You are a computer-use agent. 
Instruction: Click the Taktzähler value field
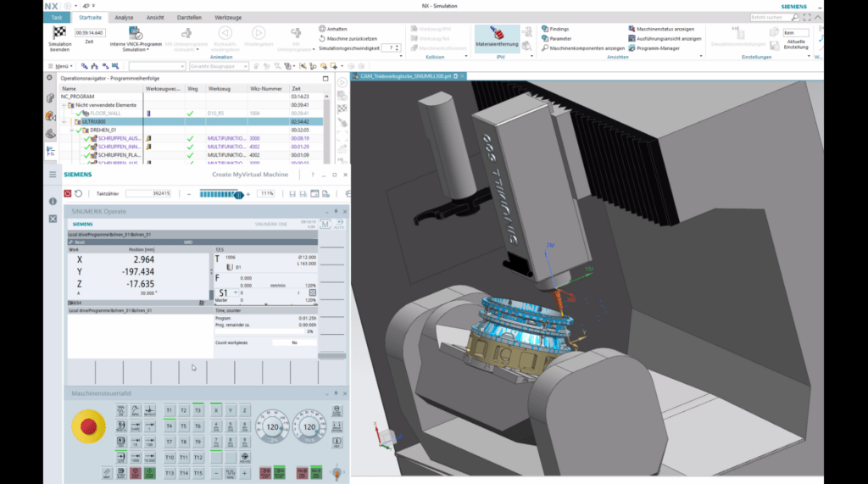tap(148, 194)
